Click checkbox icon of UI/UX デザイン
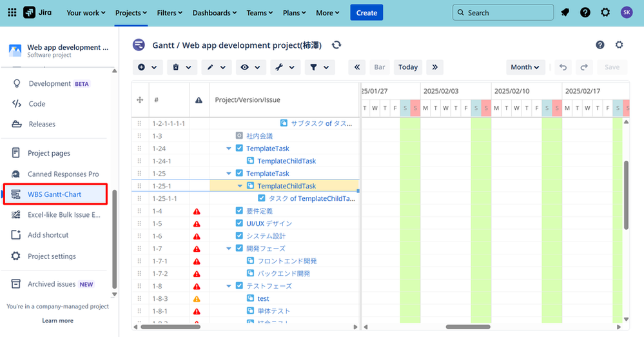 point(239,223)
